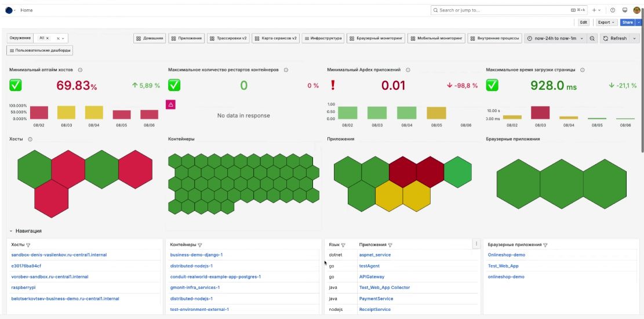Open the Инфраструктура dashboard link
This screenshot has width=644, height=319.
tap(323, 38)
